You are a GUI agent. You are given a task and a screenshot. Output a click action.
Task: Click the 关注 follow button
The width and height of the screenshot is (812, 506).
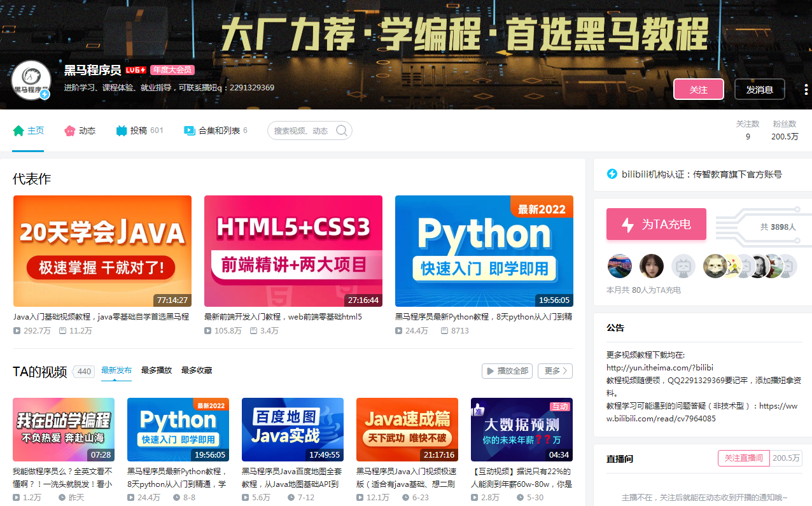[x=698, y=90]
